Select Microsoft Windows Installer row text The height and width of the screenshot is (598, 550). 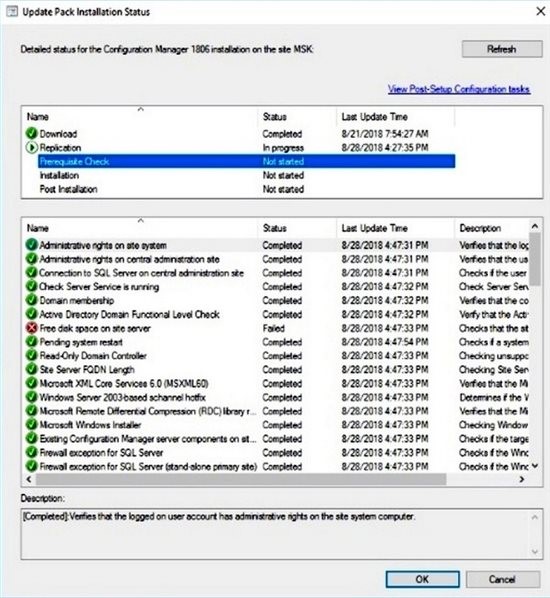point(90,425)
